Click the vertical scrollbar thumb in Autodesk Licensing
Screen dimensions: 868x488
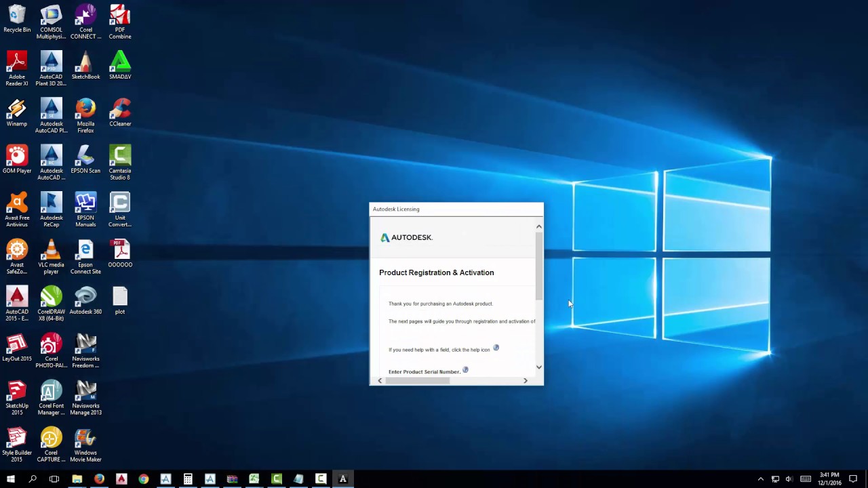click(x=539, y=266)
